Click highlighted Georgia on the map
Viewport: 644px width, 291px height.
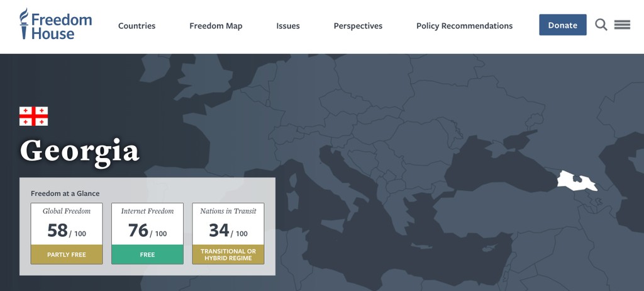click(x=577, y=181)
